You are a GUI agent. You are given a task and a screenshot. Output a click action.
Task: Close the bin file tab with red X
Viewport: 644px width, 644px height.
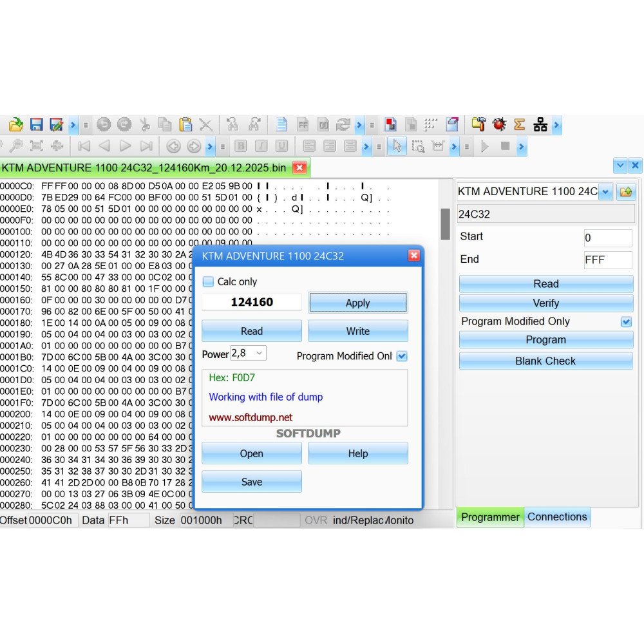click(x=299, y=168)
